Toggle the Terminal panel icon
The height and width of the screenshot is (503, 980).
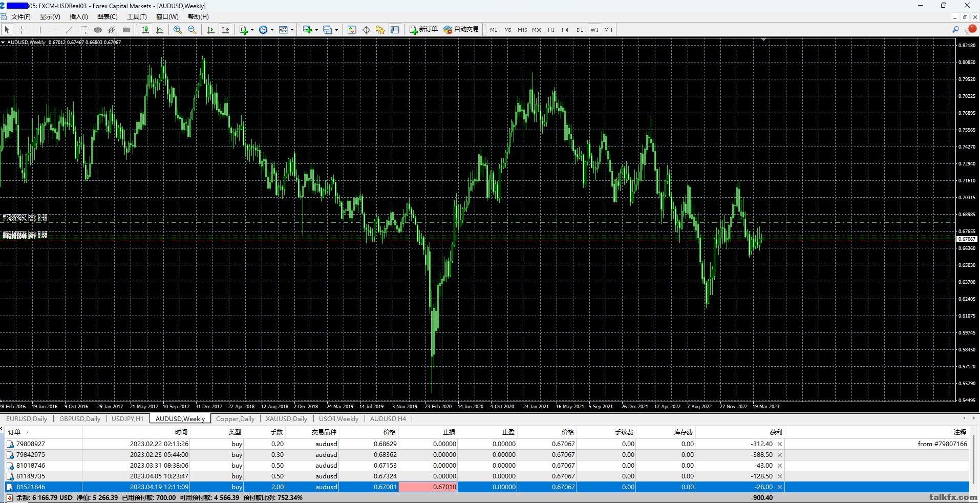[x=395, y=30]
